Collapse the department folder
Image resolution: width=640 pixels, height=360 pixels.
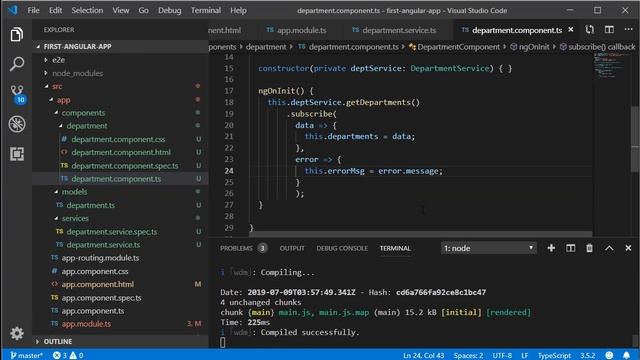tap(87, 126)
